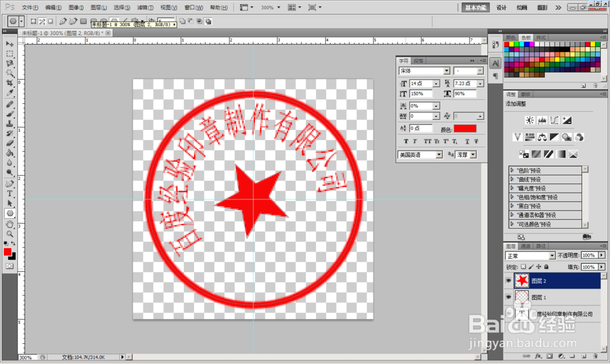Screen dimensions: 610x364
Task: Click the 绘画 workspace button
Action: pos(522,8)
